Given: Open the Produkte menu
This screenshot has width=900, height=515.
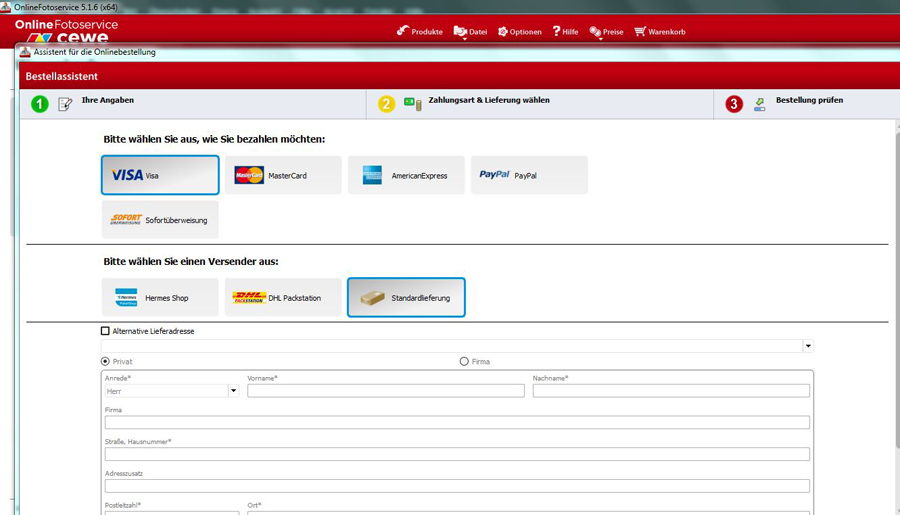Looking at the screenshot, I should tap(420, 32).
